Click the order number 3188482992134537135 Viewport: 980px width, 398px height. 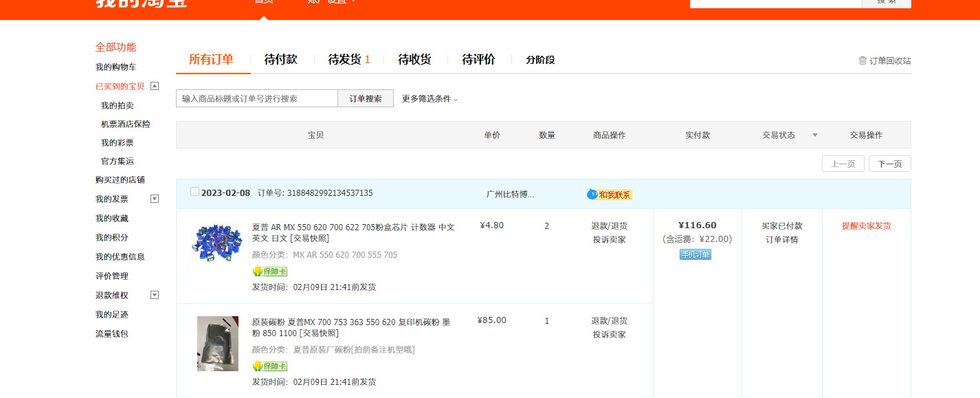(x=330, y=193)
